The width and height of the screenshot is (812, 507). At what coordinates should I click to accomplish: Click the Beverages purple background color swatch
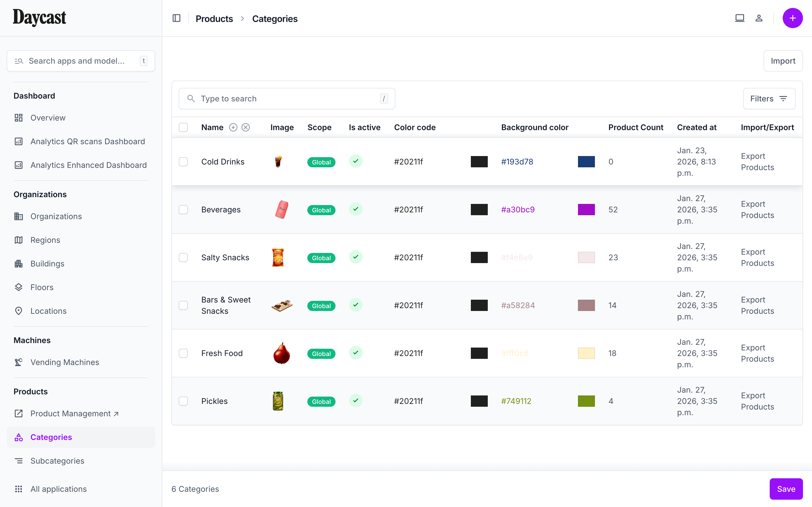[586, 210]
